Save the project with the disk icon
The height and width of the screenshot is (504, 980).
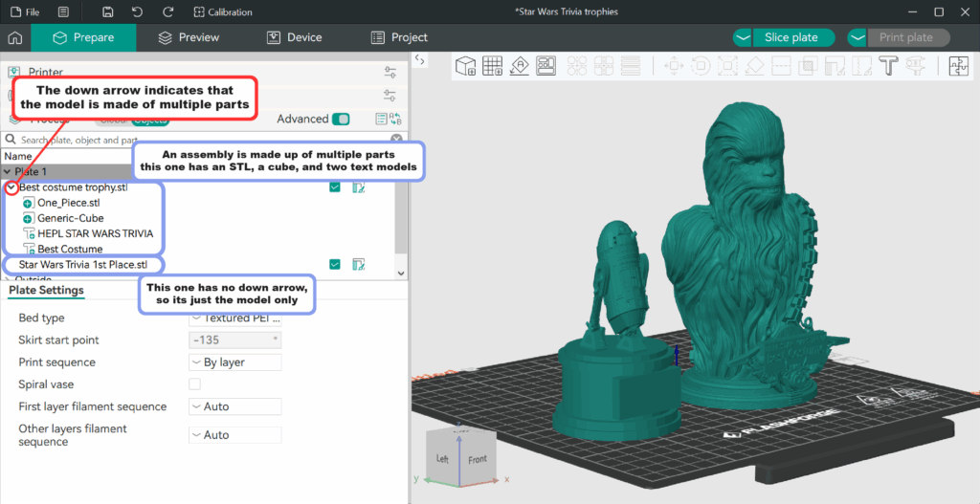(107, 11)
